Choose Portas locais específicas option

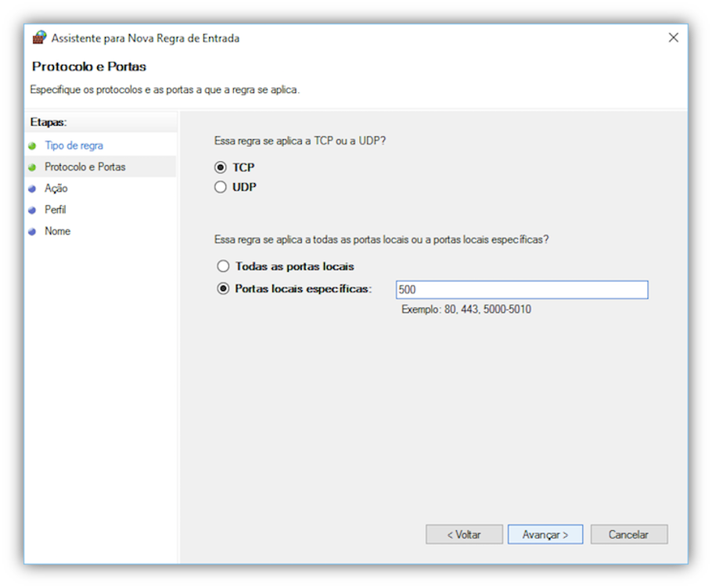click(224, 289)
